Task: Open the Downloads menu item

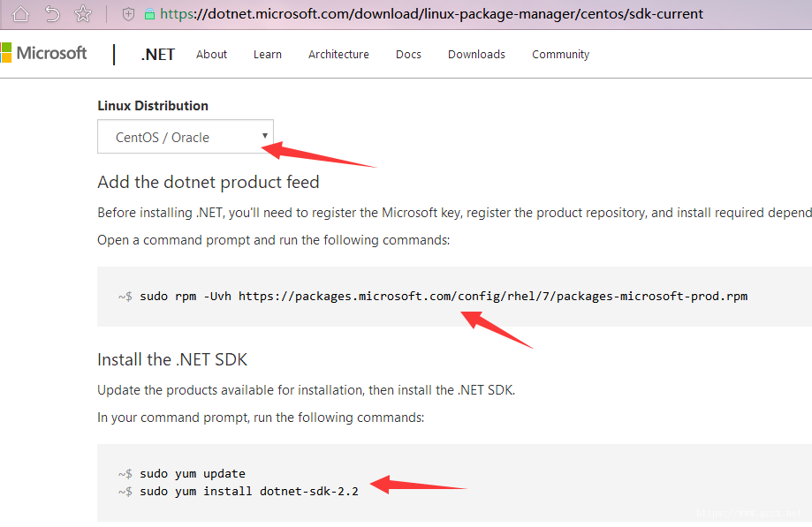Action: click(x=476, y=55)
